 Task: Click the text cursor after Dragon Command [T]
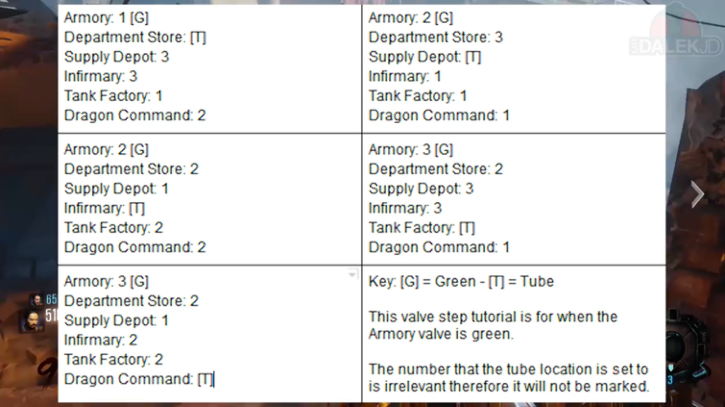point(214,379)
